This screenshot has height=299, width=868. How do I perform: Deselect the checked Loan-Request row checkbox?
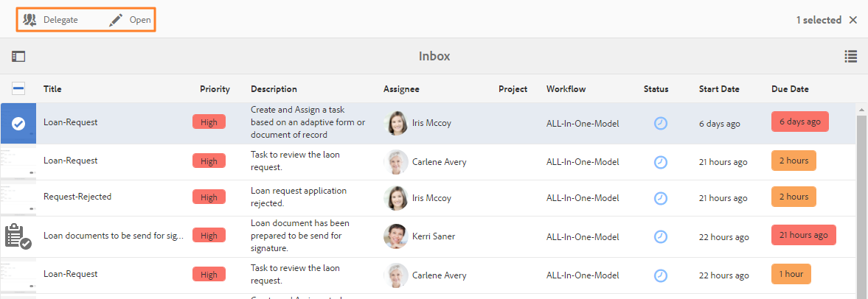tap(18, 124)
